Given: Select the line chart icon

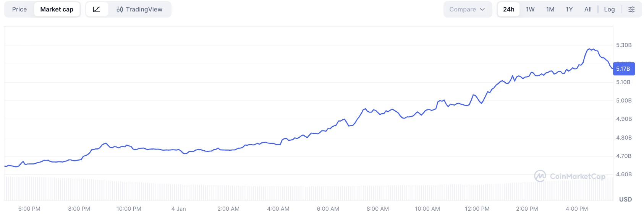Looking at the screenshot, I should point(97,10).
